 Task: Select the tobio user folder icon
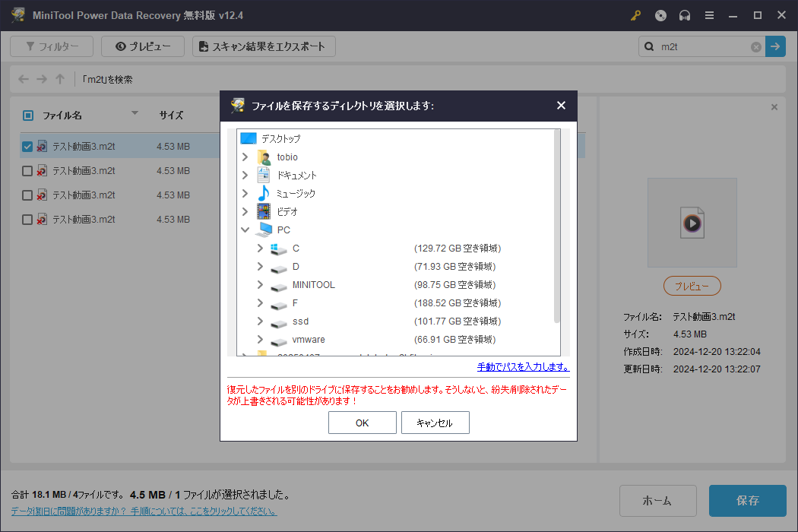(264, 157)
